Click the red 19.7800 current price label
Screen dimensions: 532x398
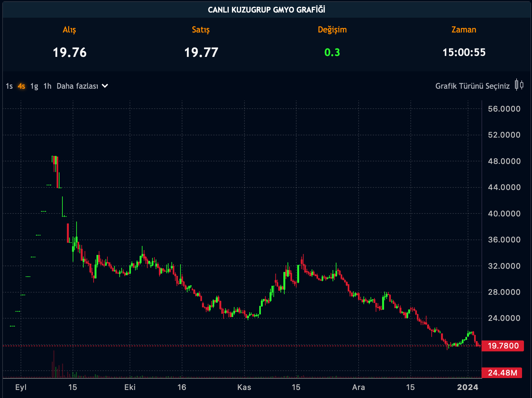[x=503, y=346]
